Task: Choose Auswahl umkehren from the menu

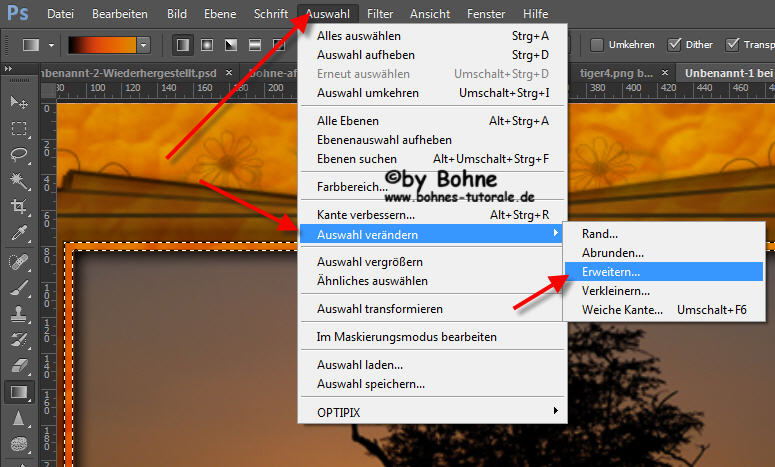Action: (367, 93)
